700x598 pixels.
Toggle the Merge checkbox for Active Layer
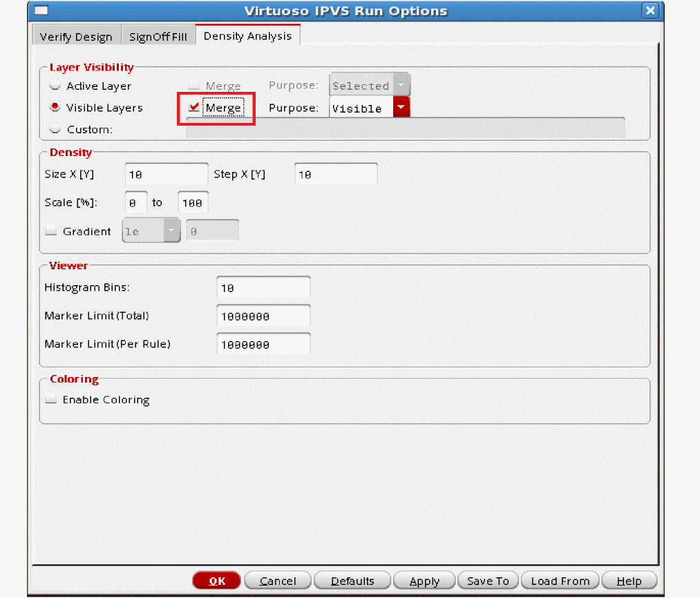pos(193,85)
